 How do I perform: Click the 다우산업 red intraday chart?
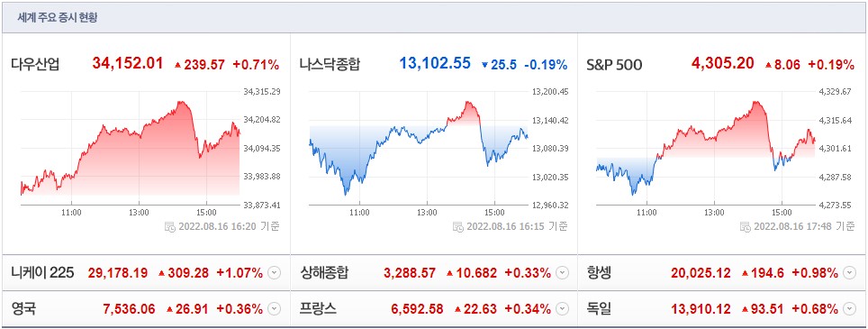130,149
